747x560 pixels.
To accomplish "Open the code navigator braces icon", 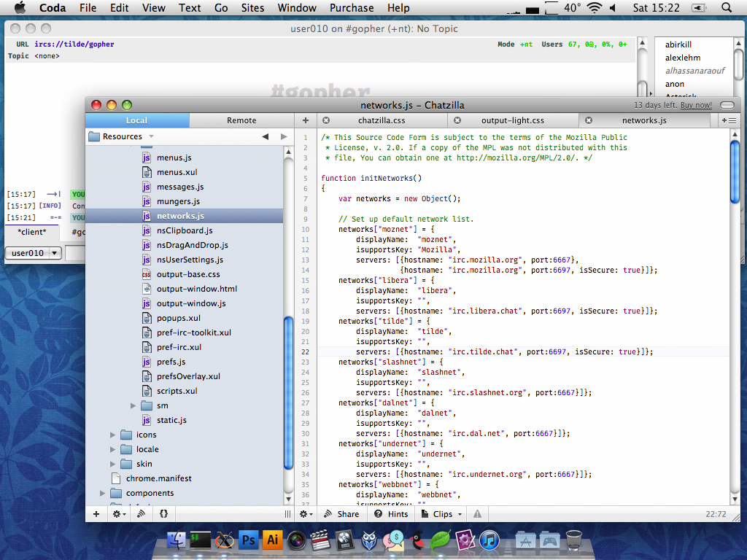I will 163,514.
